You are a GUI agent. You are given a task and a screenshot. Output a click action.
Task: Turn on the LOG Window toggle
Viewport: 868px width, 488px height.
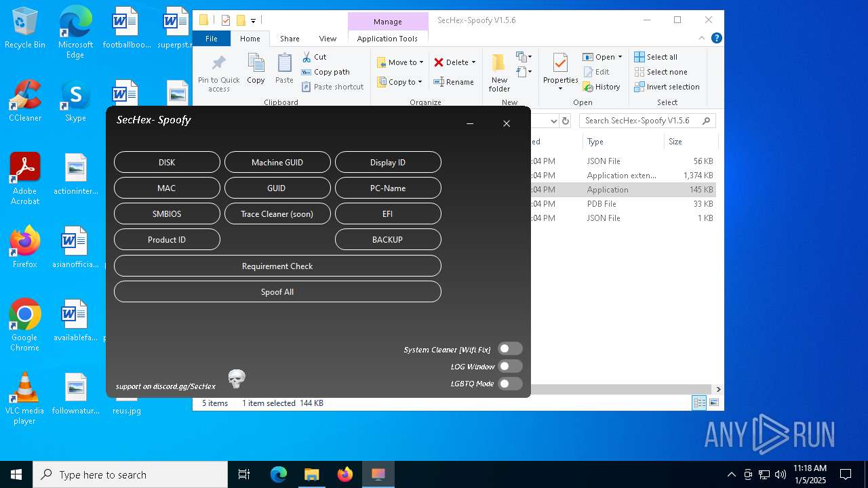point(510,366)
